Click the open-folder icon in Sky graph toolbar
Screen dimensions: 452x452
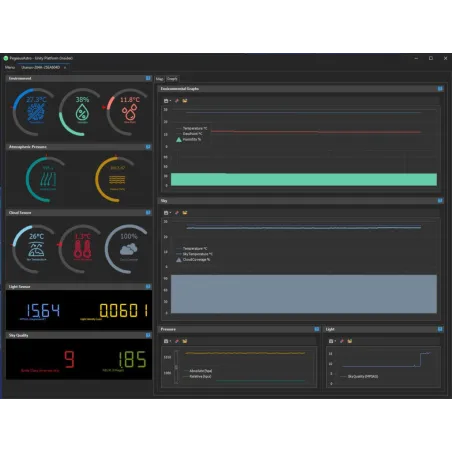click(185, 213)
